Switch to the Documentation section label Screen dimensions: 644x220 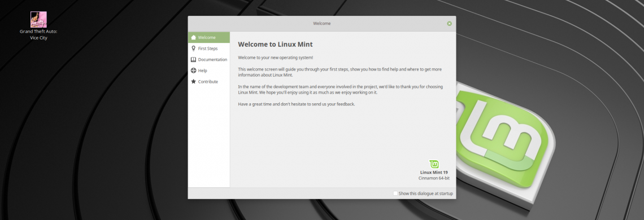coord(212,60)
